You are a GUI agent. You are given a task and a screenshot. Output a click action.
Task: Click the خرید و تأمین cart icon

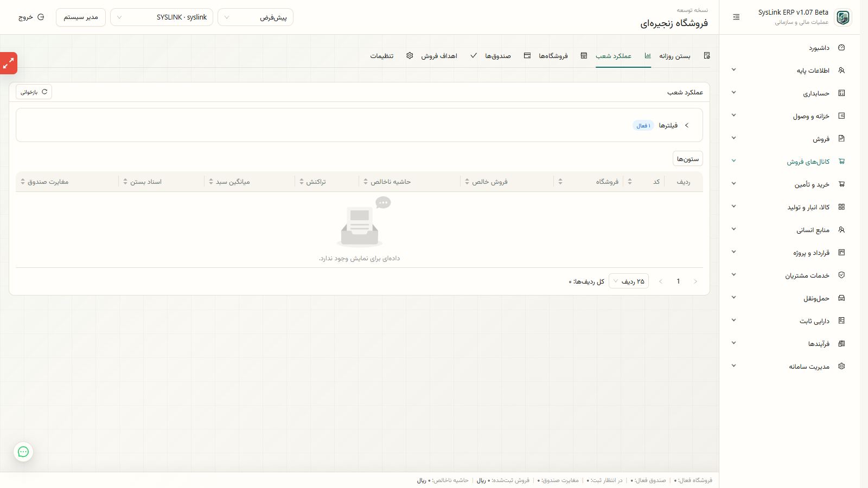pyautogui.click(x=841, y=184)
